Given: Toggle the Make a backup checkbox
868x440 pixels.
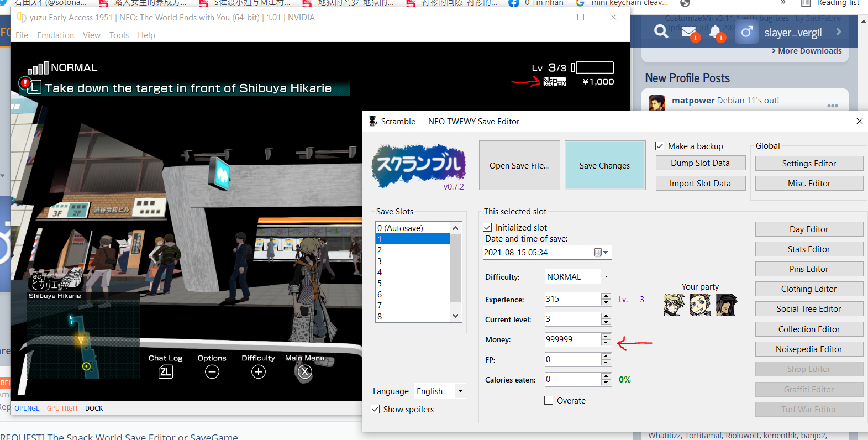Looking at the screenshot, I should 660,146.
